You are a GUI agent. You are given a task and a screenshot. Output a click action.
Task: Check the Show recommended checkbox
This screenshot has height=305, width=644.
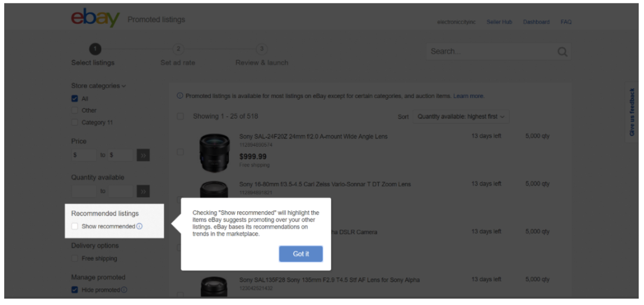pos(75,226)
